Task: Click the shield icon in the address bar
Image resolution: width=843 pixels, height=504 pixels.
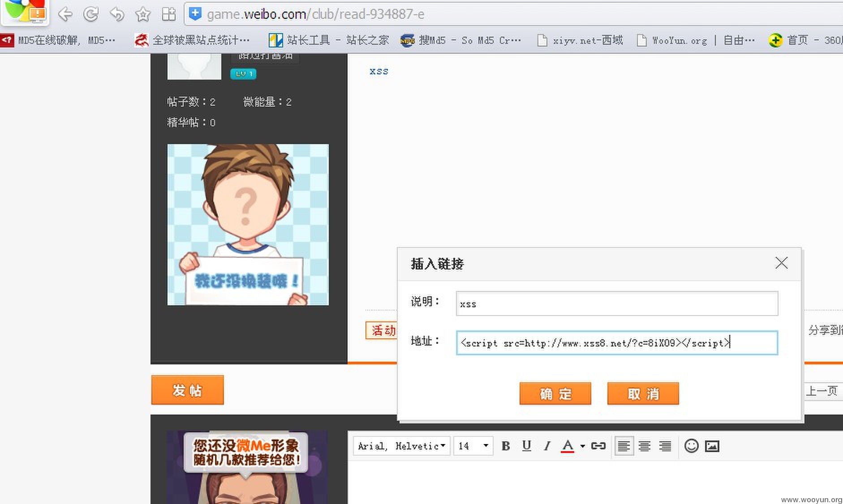Action: pyautogui.click(x=195, y=14)
